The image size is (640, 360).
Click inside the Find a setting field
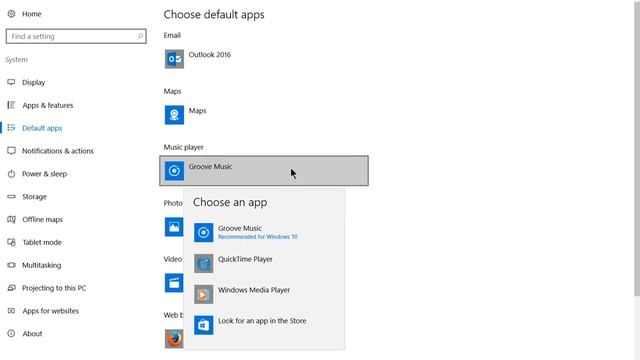coord(76,36)
